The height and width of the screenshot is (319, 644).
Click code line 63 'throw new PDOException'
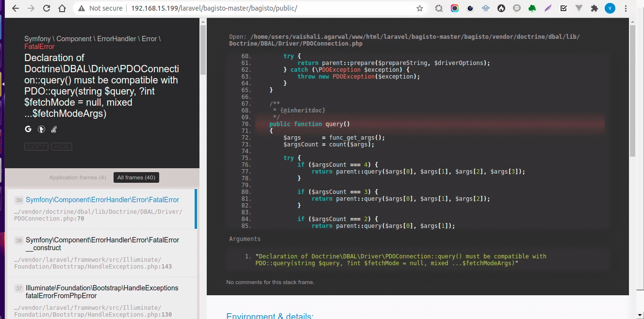359,77
